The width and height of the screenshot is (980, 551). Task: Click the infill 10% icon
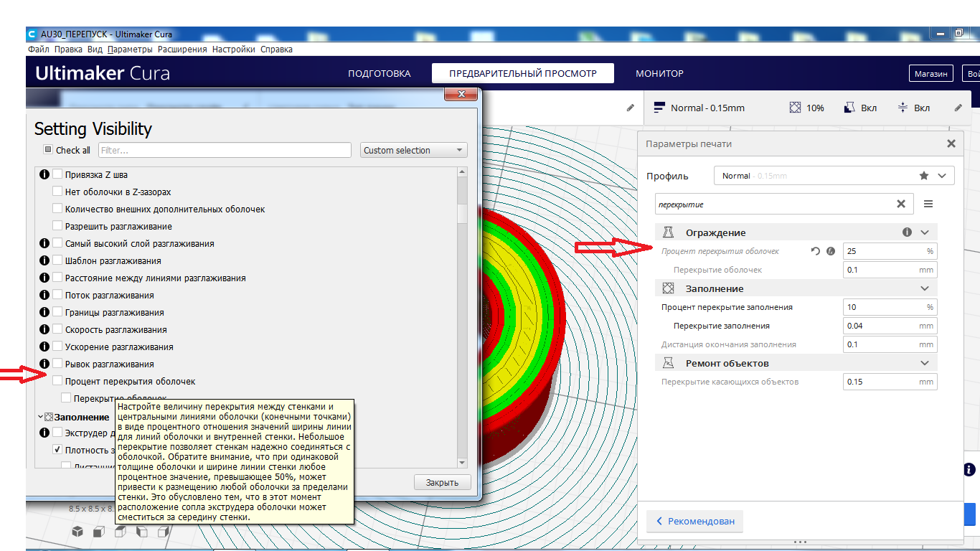pos(795,108)
